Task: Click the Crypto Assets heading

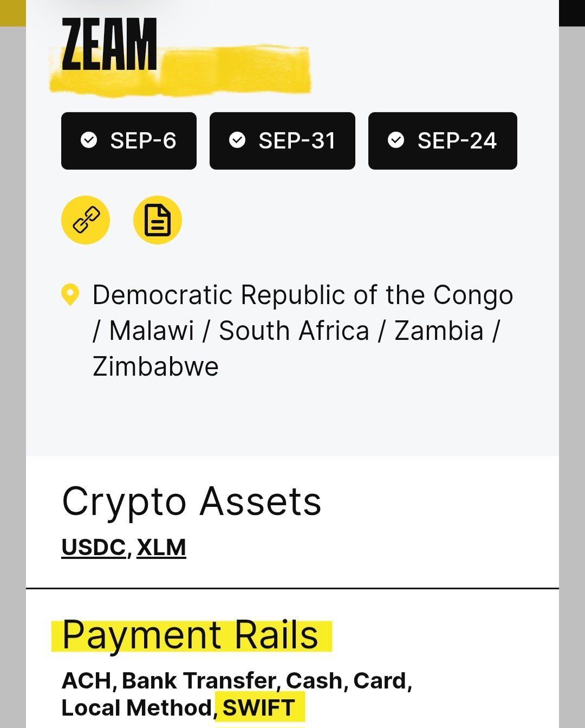Action: coord(192,501)
